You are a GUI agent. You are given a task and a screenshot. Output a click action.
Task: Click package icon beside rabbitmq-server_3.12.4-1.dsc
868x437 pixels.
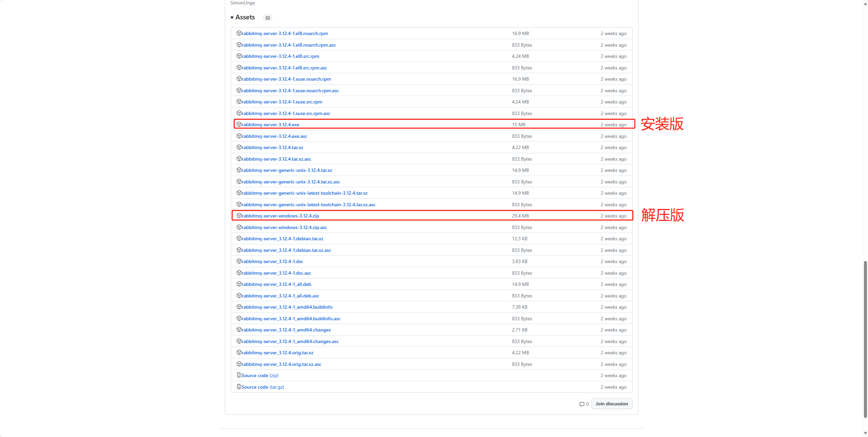(239, 261)
